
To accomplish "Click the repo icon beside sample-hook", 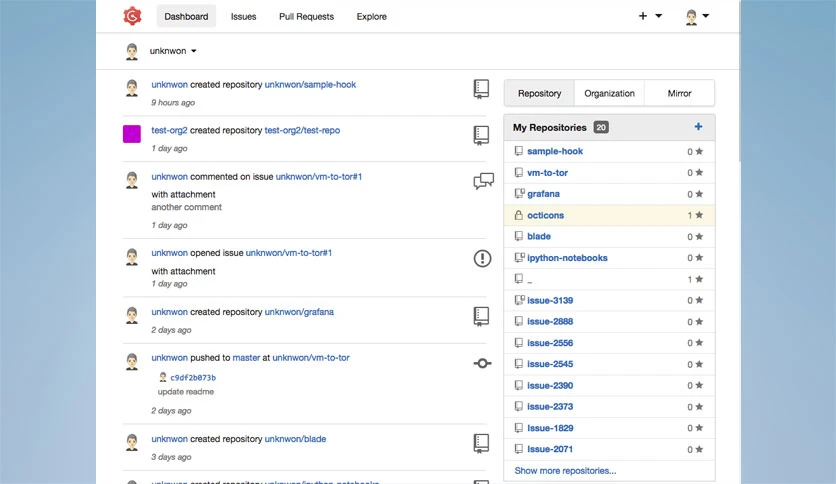I will tap(518, 151).
